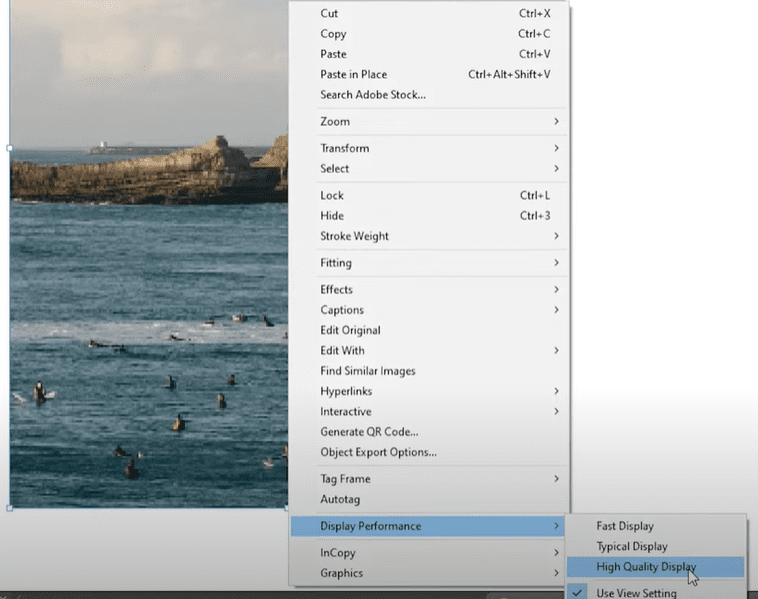Choose Generate QR Code
The height and width of the screenshot is (599, 758).
(x=429, y=432)
